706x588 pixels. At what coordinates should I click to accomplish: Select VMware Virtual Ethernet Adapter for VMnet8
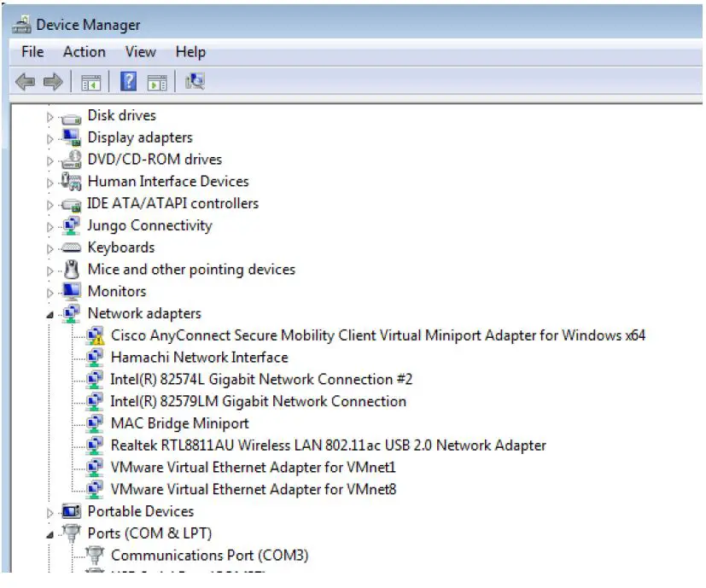click(253, 490)
